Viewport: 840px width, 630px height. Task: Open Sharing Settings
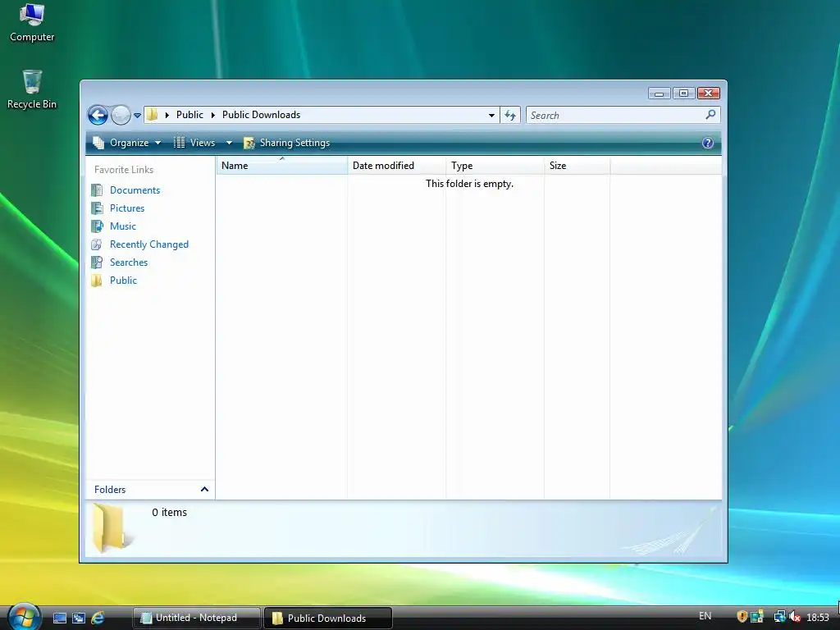click(286, 143)
